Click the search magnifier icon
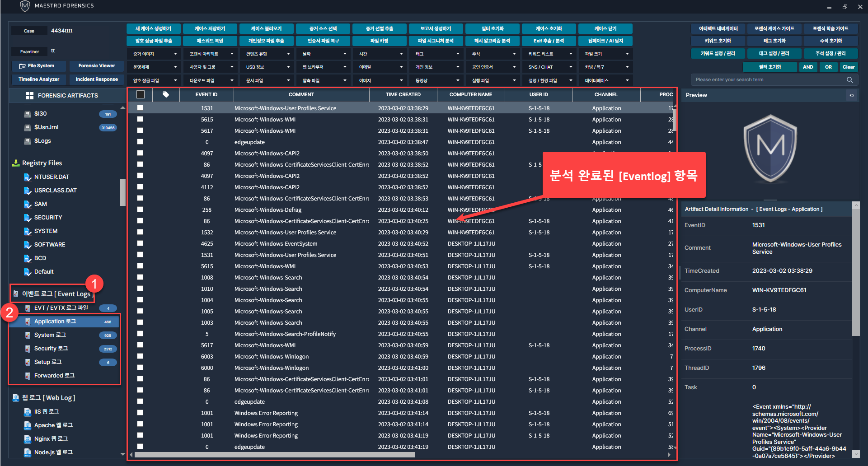 tap(849, 80)
